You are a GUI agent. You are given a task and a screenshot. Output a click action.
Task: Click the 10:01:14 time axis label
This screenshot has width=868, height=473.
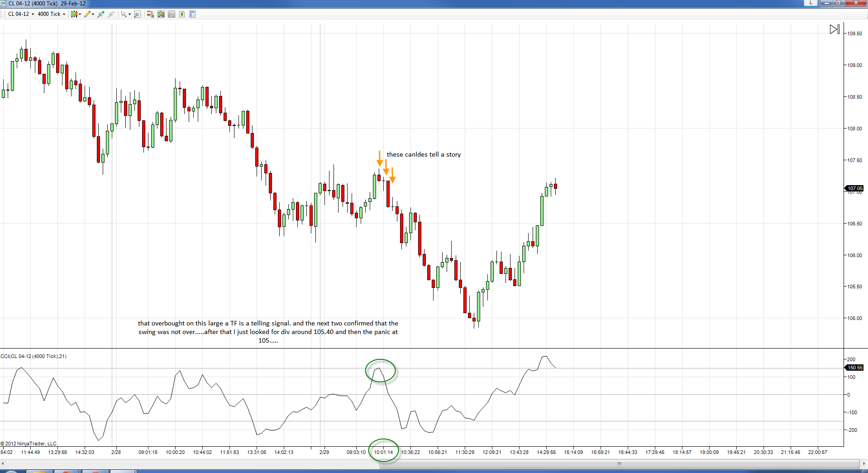point(383,452)
